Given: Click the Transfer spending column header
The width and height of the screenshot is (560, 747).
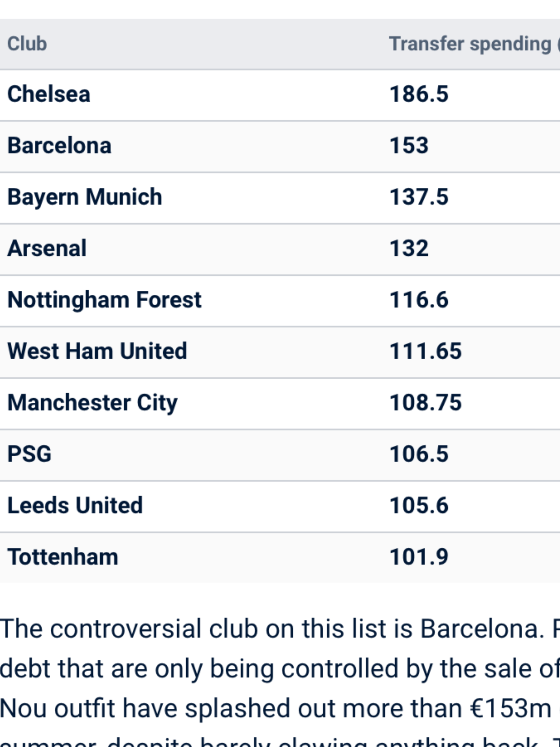Looking at the screenshot, I should click(474, 44).
